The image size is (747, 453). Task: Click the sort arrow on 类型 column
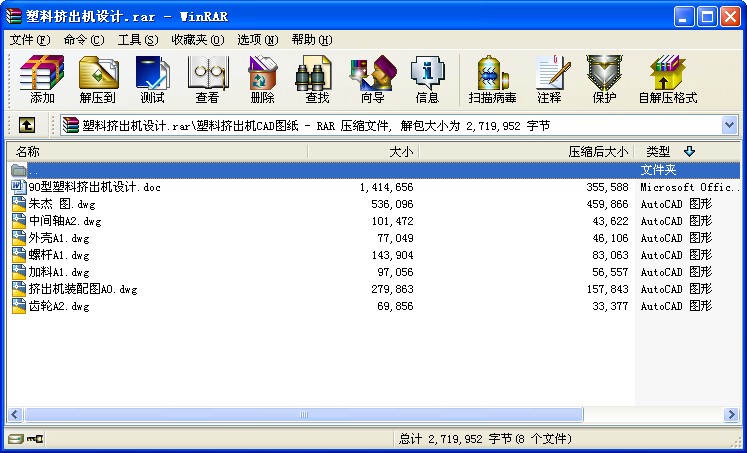tap(689, 151)
